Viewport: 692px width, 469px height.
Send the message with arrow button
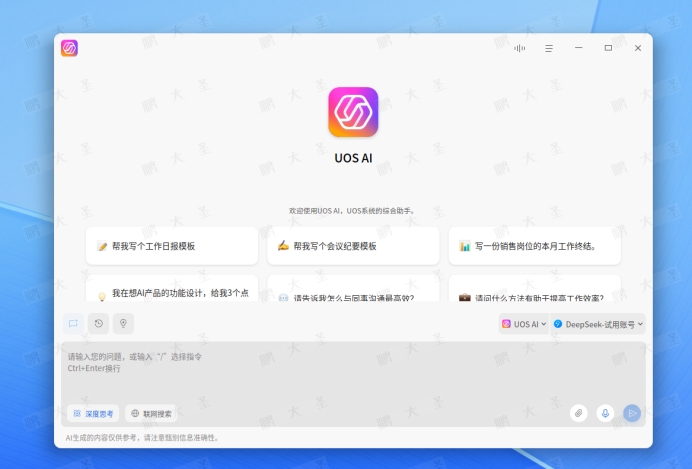tap(632, 413)
